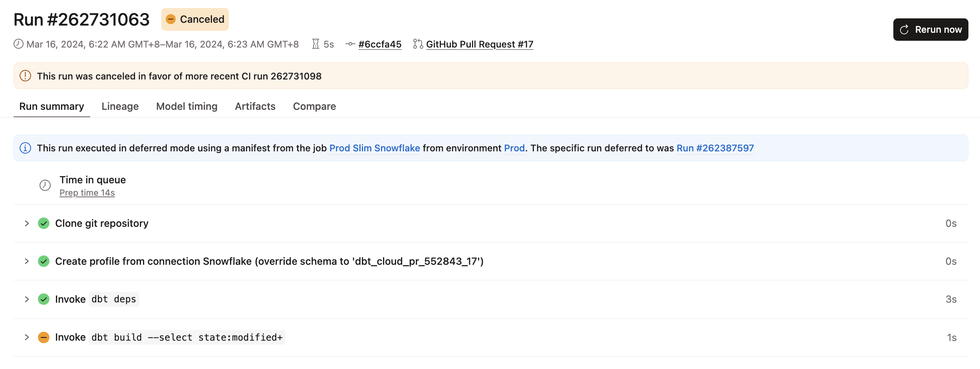
Task: Click the info icon in the deferred mode banner
Action: point(26,148)
